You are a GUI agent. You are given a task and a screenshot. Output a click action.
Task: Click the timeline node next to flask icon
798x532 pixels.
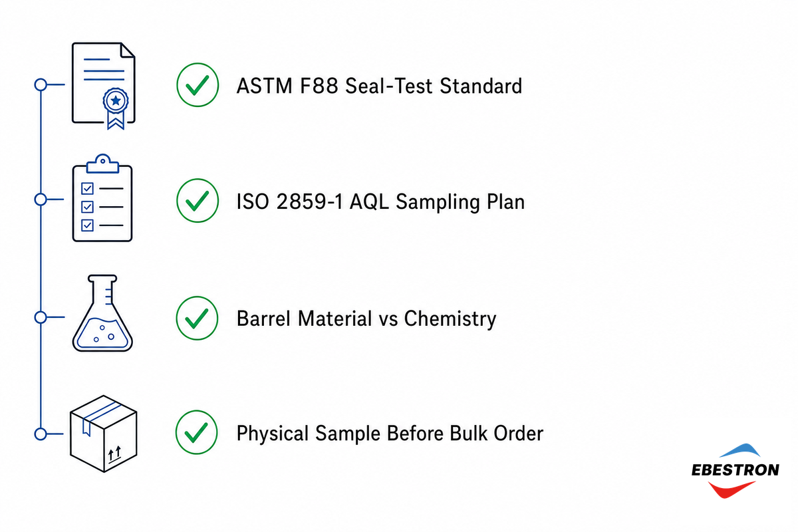(40, 317)
